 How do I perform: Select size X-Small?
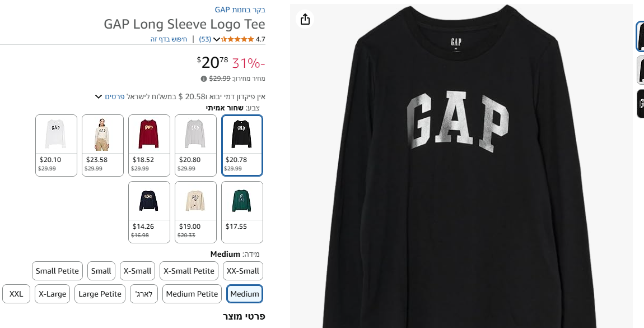click(x=137, y=271)
